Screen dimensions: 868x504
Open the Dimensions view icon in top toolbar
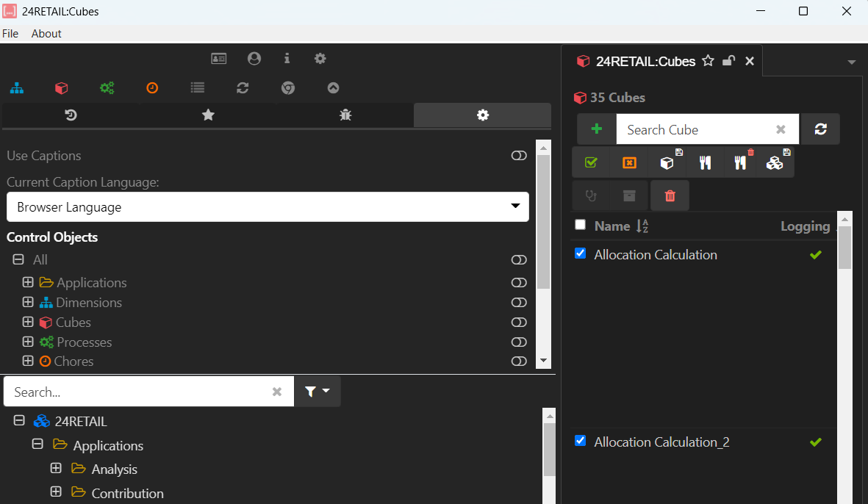17,88
